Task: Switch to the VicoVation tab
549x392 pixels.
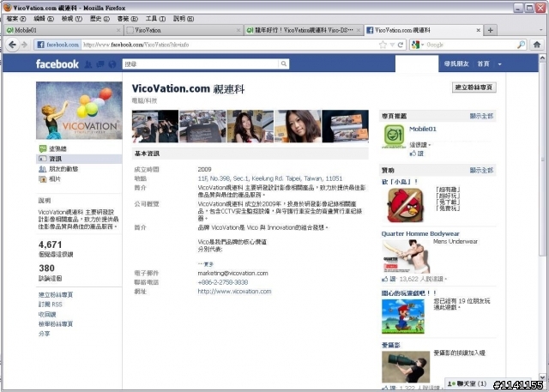Action: pos(184,30)
